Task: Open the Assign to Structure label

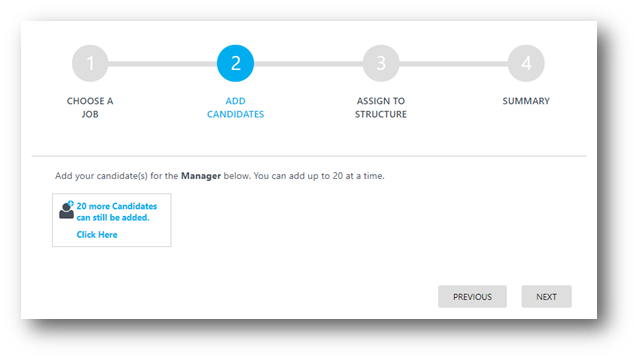Action: 381,108
